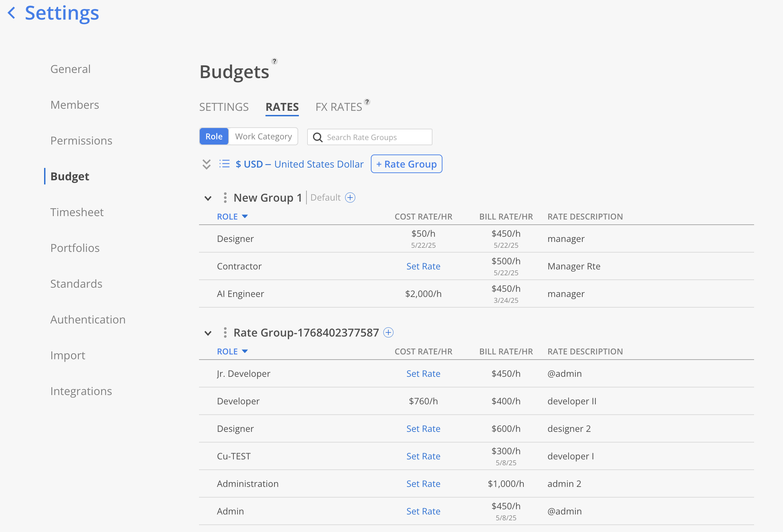The image size is (783, 532).
Task: Click the + Rate Group button
Action: (406, 164)
